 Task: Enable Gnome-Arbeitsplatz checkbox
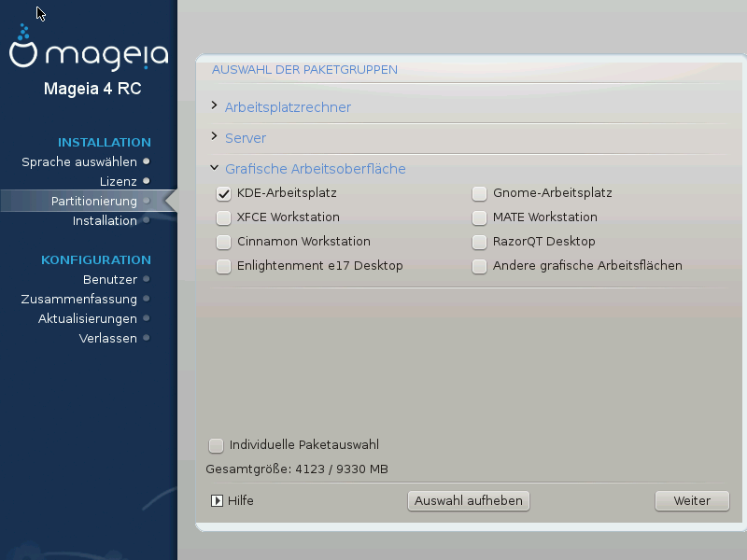[479, 193]
